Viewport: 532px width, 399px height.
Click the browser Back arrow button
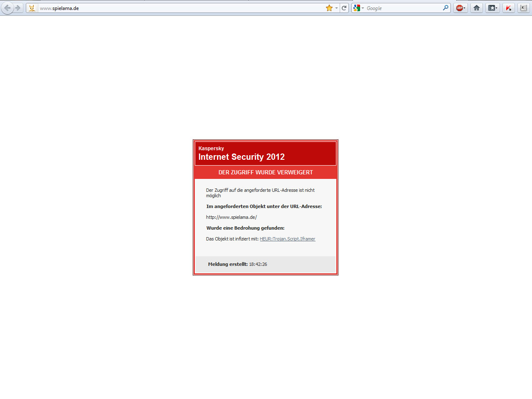coord(7,8)
